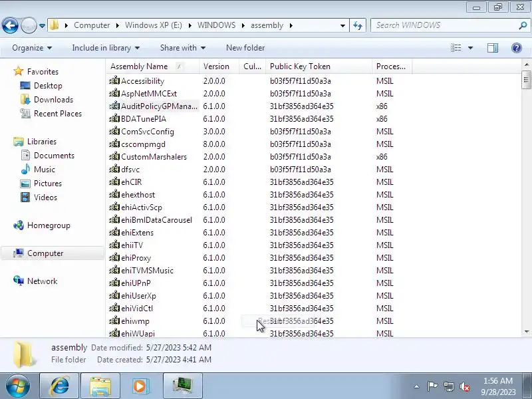Select the ehiActivScp assembly name

point(142,207)
